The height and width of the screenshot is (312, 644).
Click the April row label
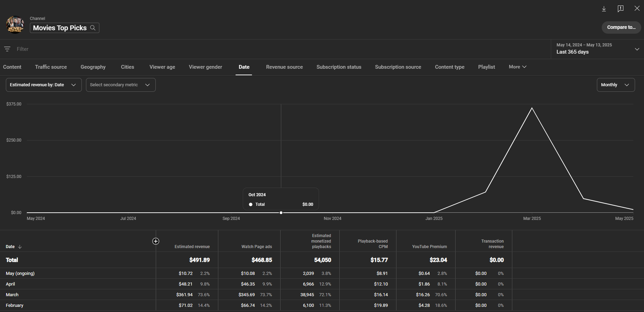10,284
